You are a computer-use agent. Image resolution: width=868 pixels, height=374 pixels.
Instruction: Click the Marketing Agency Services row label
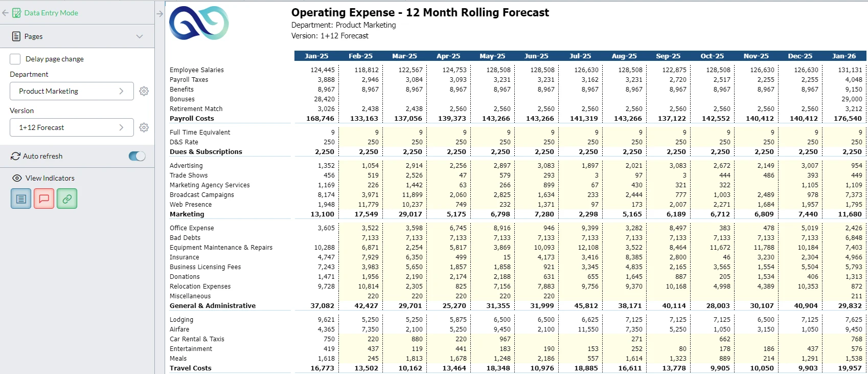tap(210, 185)
